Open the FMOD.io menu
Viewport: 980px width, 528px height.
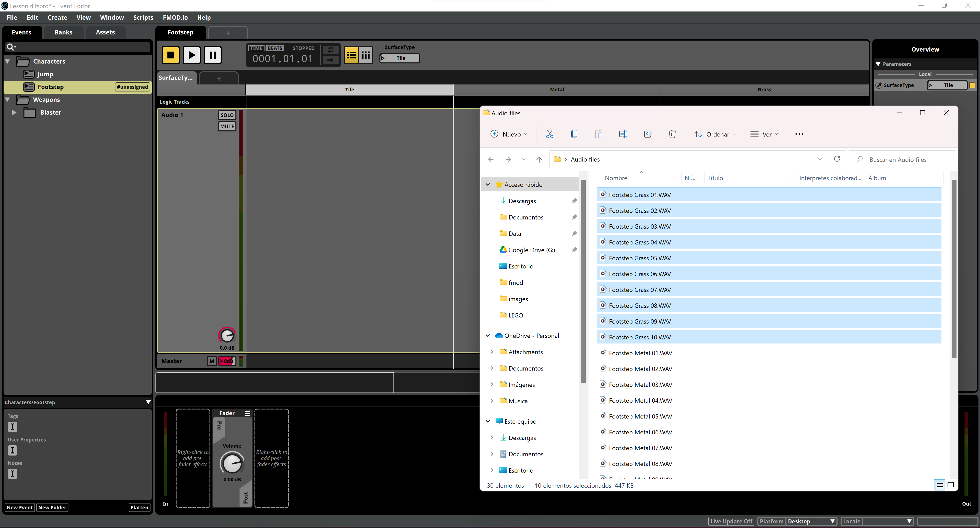[x=175, y=18]
